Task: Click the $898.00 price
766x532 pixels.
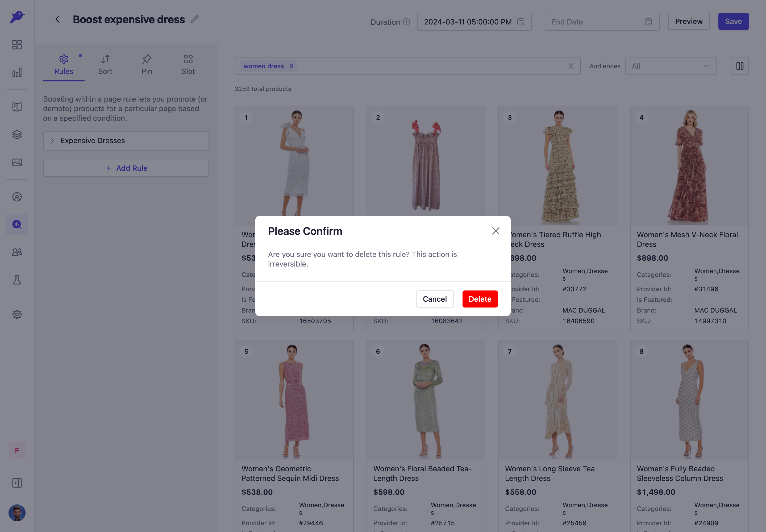Action: 652,258
